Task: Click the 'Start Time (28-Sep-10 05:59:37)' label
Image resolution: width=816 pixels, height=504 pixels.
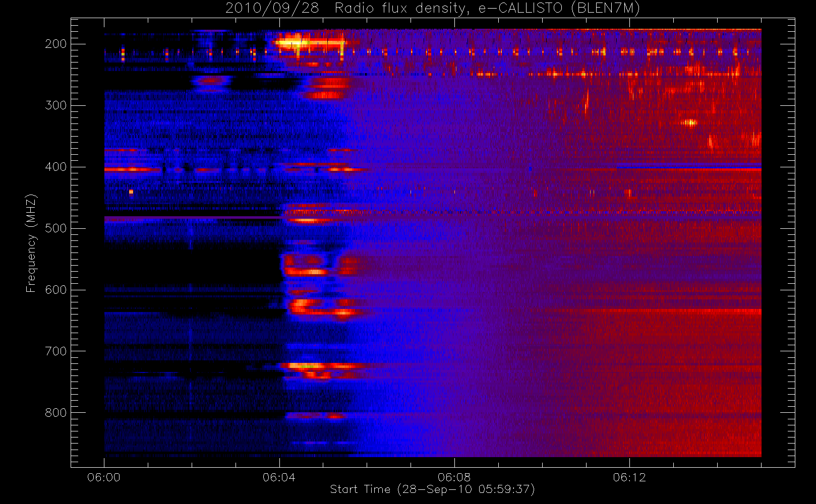Action: pos(432,489)
